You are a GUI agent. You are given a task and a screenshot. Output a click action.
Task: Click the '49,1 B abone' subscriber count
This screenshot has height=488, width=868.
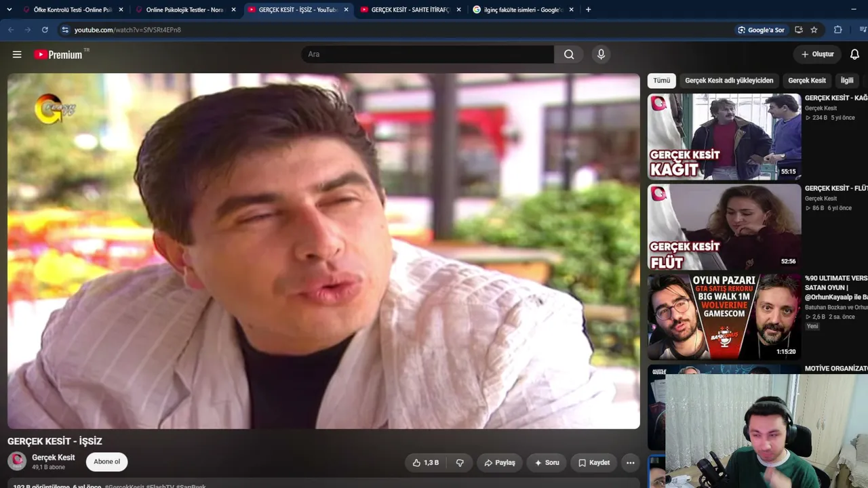(x=49, y=468)
